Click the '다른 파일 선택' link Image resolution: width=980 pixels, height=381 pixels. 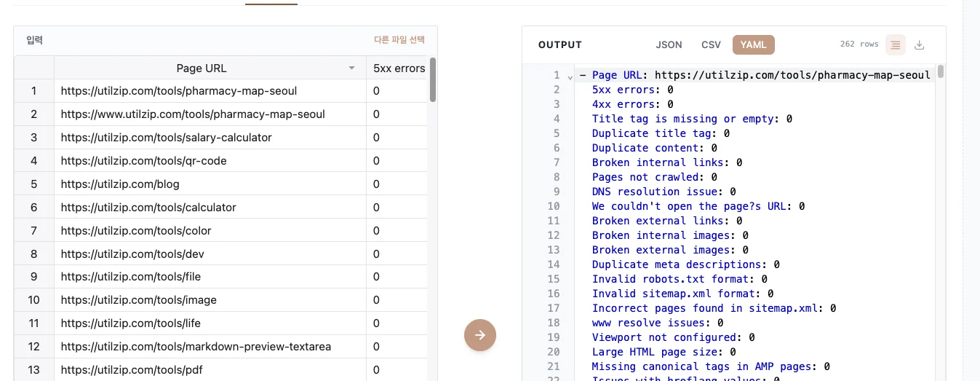coord(399,40)
